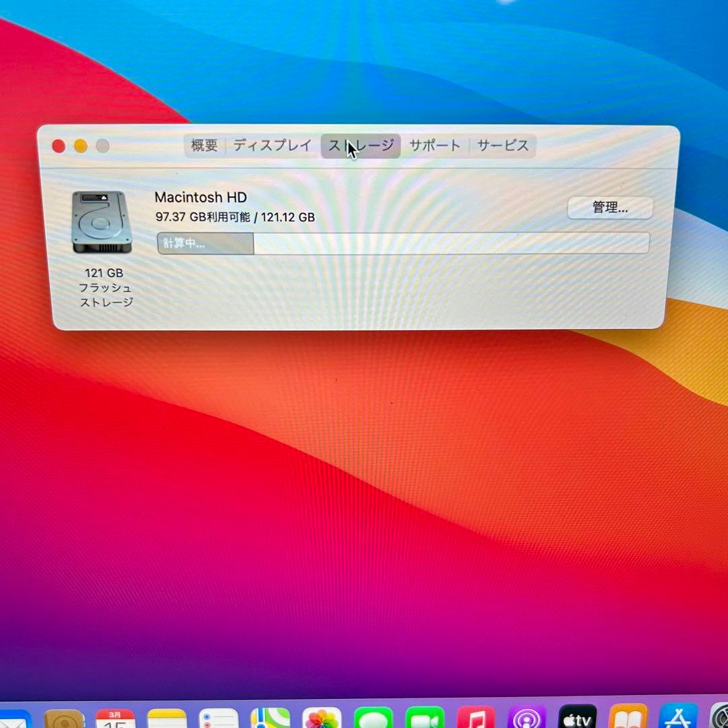Image resolution: width=728 pixels, height=728 pixels.
Task: Select the ストレージ tab
Action: pos(361,146)
